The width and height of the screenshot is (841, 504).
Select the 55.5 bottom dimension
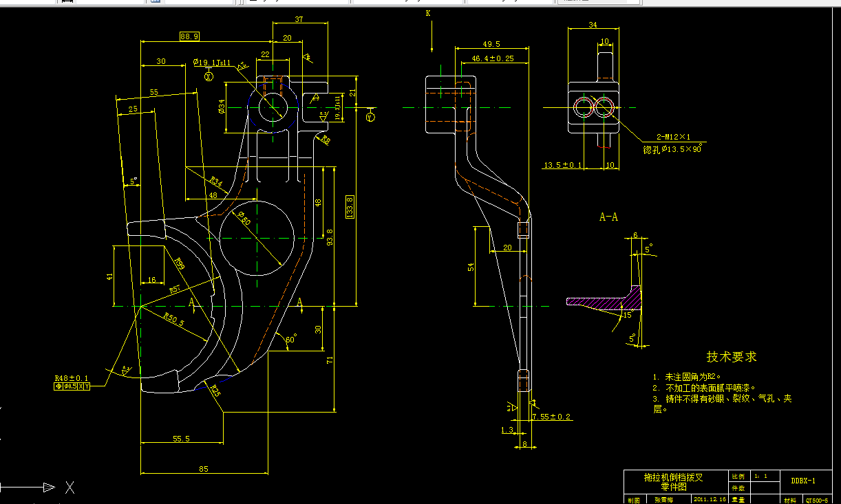click(182, 438)
